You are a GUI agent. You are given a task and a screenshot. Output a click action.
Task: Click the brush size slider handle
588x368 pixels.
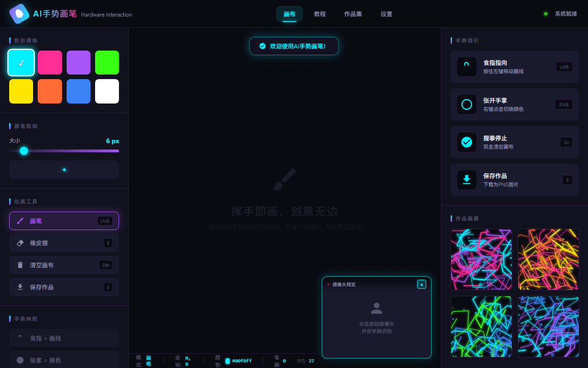click(24, 151)
